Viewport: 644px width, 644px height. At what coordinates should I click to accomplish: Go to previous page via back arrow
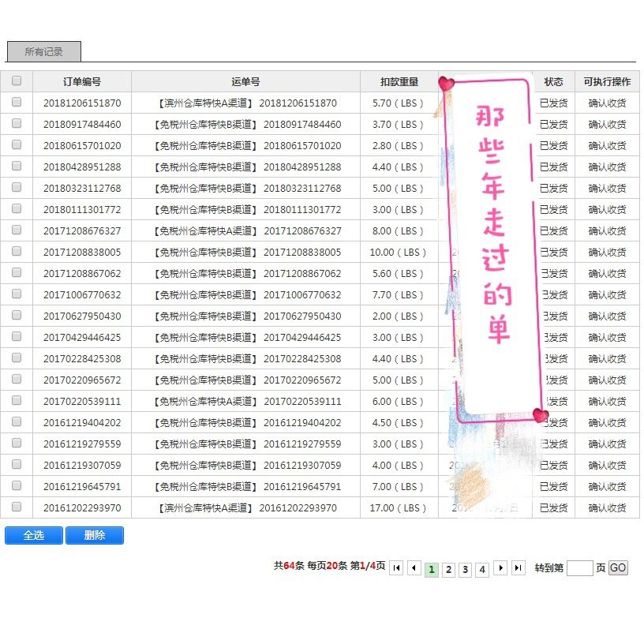click(414, 568)
